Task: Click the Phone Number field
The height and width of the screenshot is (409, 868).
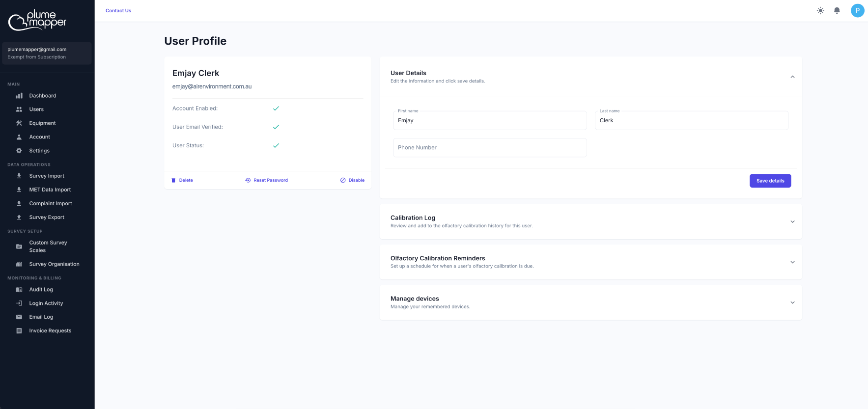Action: coord(490,147)
